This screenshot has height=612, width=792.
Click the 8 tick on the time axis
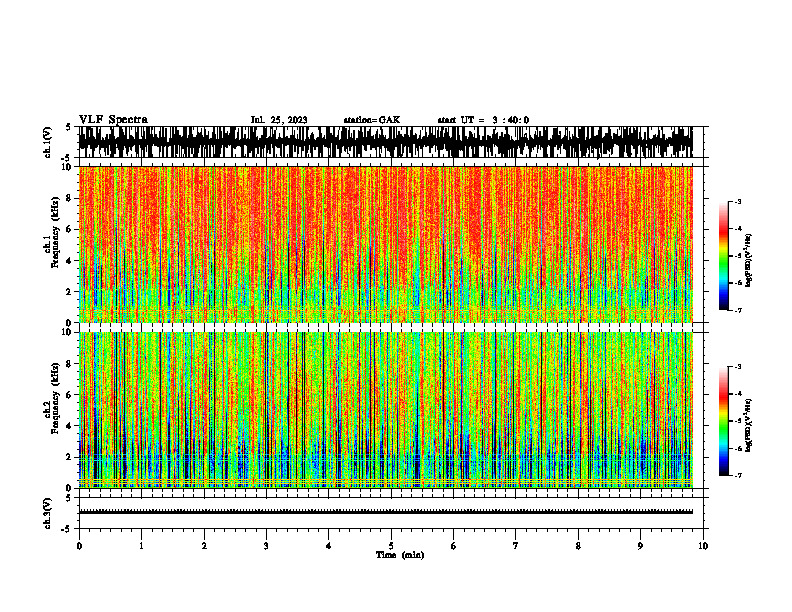pyautogui.click(x=578, y=546)
